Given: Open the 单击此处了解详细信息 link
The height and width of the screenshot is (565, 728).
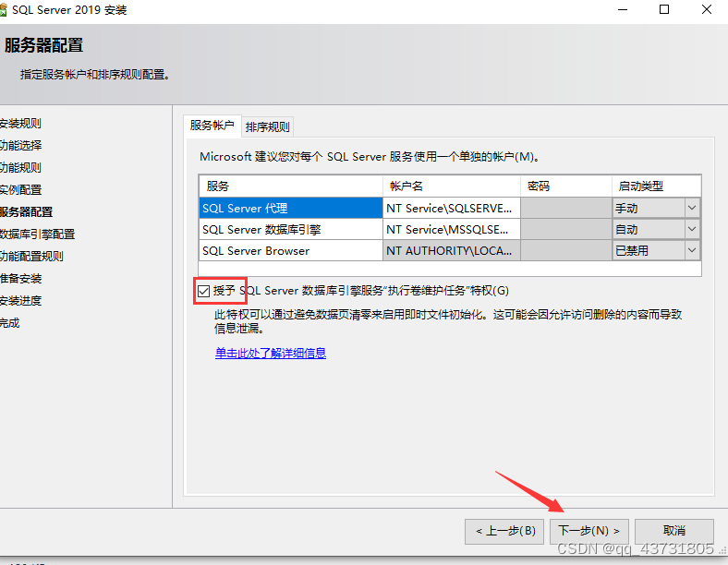Looking at the screenshot, I should point(271,353).
